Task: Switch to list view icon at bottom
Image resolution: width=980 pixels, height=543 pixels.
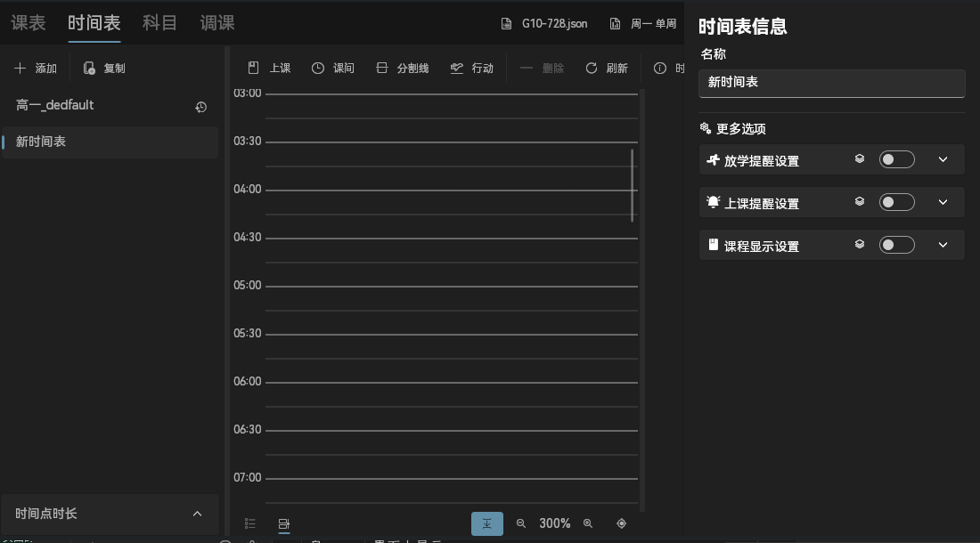Action: (250, 523)
